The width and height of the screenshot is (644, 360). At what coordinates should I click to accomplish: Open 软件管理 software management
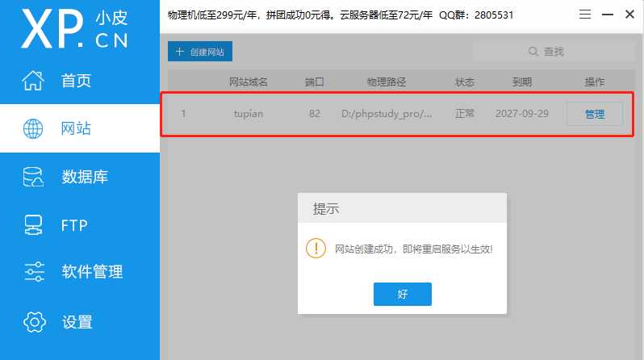click(80, 272)
